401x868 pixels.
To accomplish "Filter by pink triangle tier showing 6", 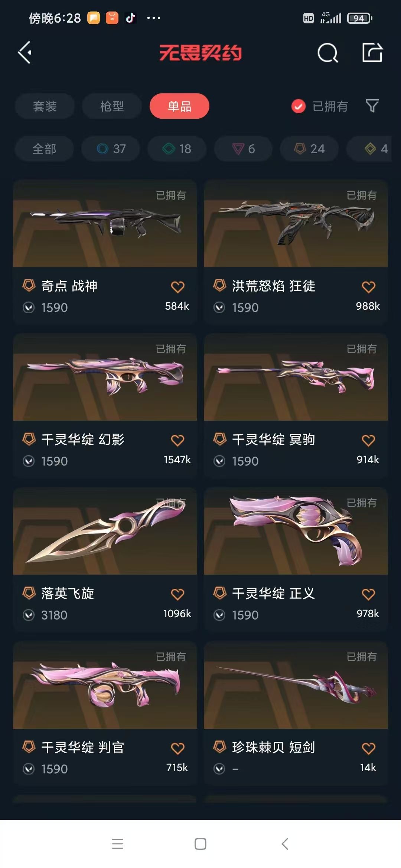I will (x=243, y=149).
